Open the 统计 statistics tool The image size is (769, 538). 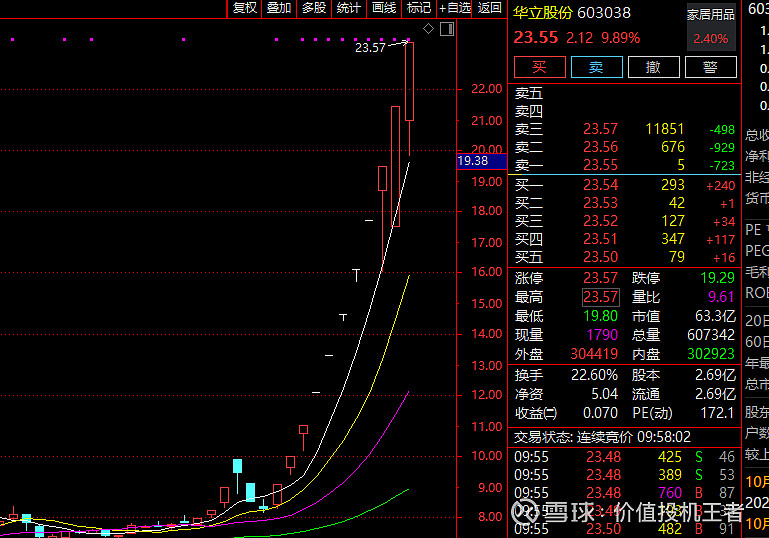click(x=349, y=8)
